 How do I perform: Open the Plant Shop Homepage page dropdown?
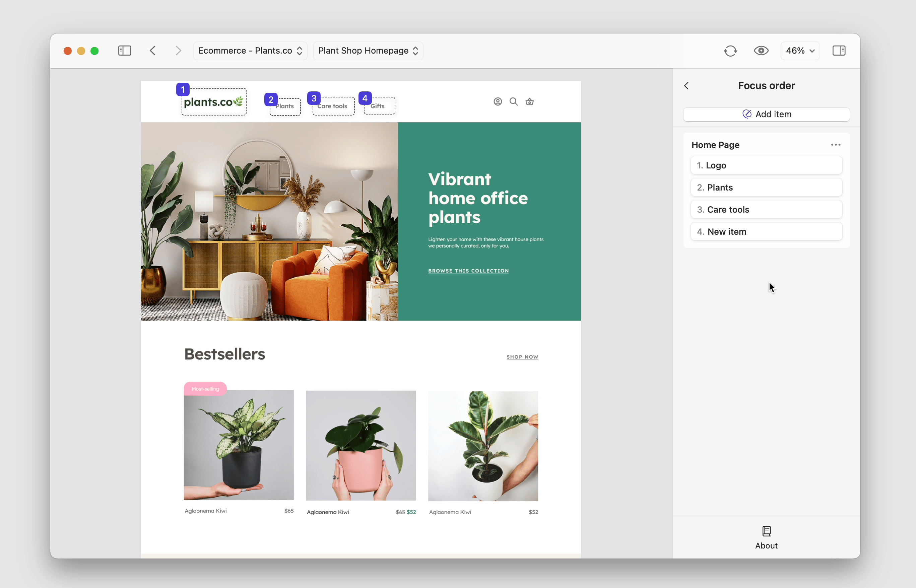click(368, 51)
